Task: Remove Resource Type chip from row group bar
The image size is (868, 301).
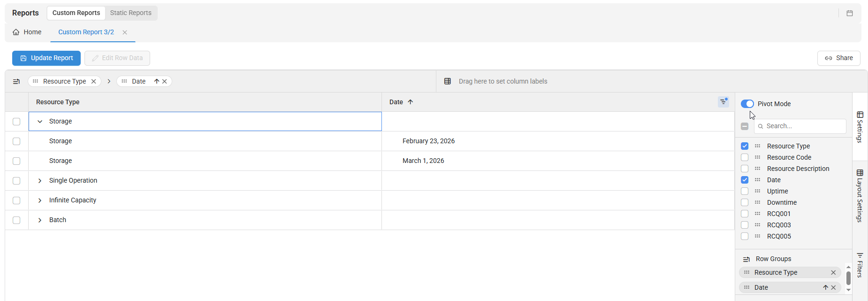Action: coord(94,81)
